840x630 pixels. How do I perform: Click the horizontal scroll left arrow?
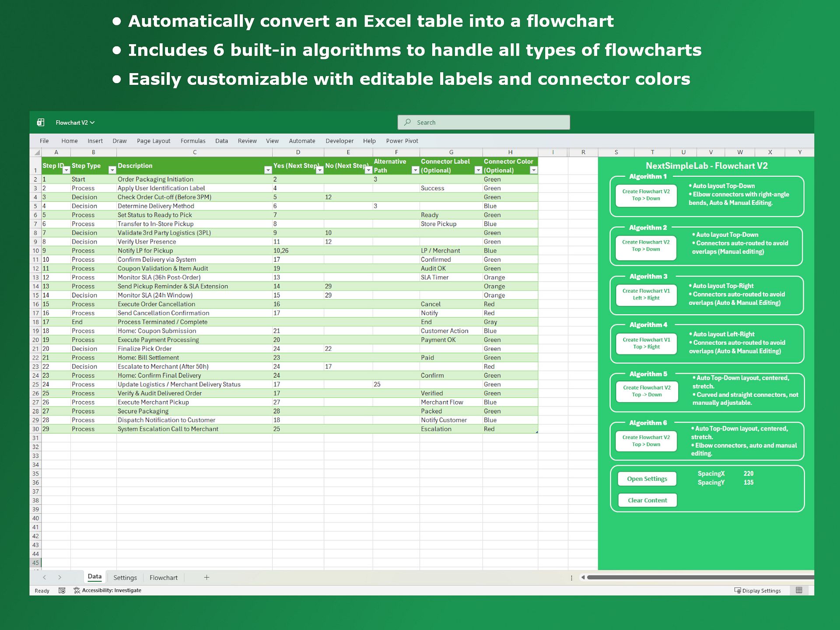[583, 577]
